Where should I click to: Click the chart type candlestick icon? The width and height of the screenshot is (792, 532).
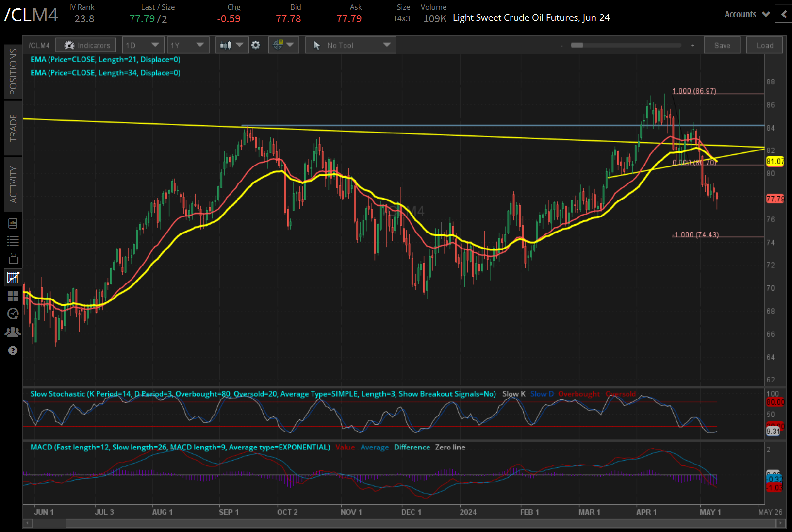[227, 45]
